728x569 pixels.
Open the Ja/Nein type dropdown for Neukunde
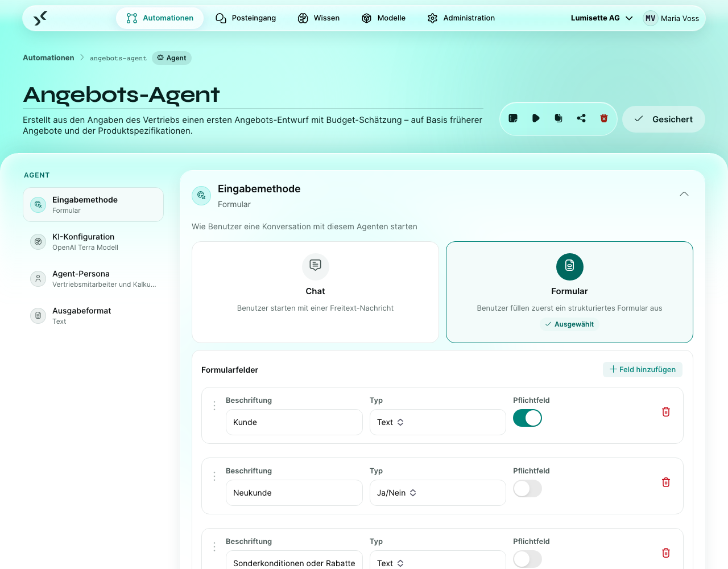pyautogui.click(x=438, y=493)
